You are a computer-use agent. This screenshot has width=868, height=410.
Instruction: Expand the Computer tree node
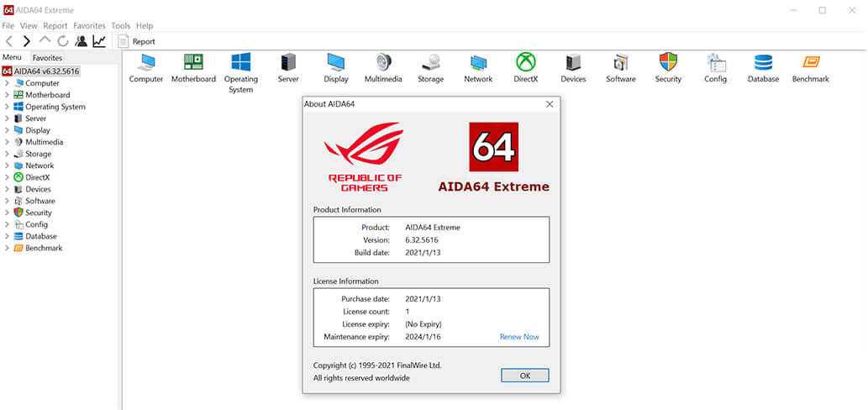click(x=8, y=83)
